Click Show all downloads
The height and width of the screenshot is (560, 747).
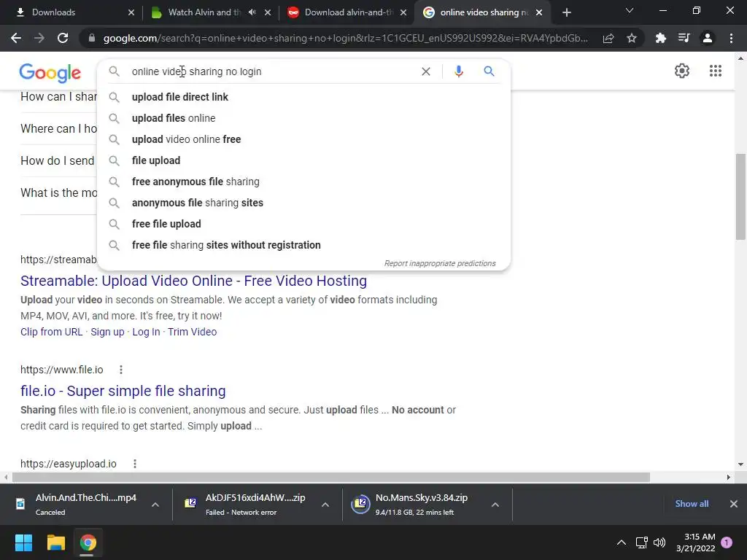[692, 503]
